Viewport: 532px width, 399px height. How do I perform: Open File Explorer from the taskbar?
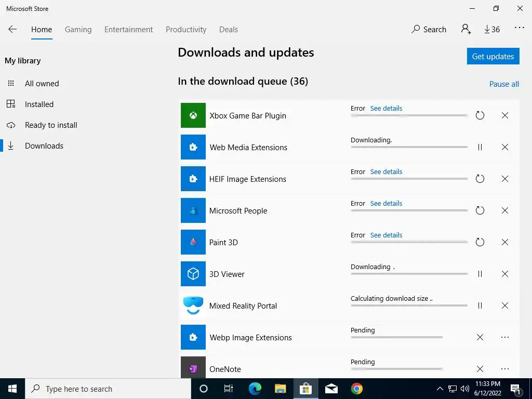click(x=280, y=389)
